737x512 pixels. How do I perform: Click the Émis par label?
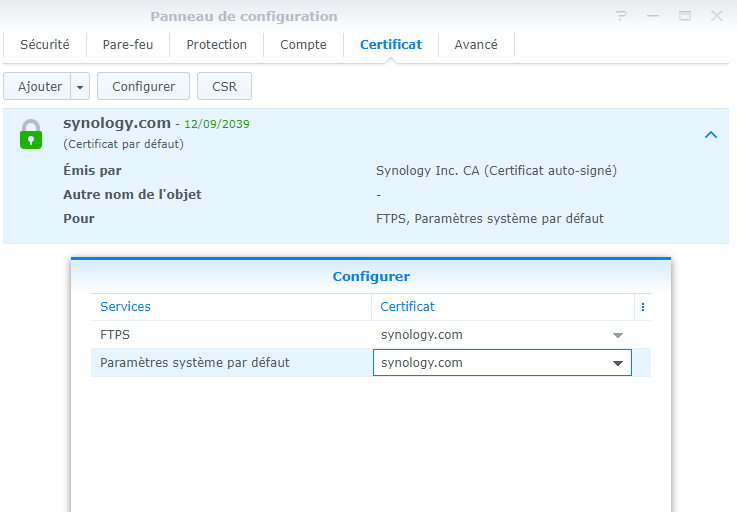(x=92, y=171)
